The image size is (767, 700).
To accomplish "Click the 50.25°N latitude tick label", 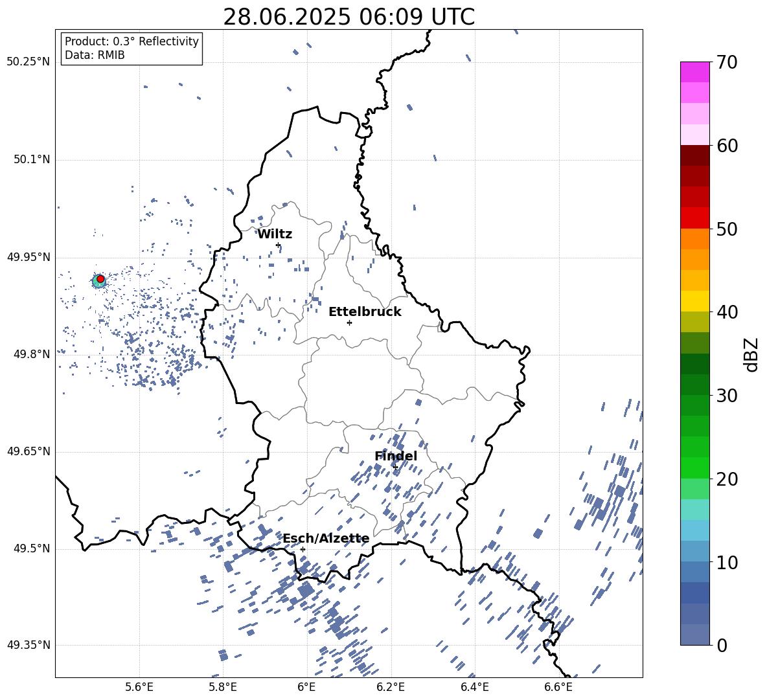I will pos(29,62).
